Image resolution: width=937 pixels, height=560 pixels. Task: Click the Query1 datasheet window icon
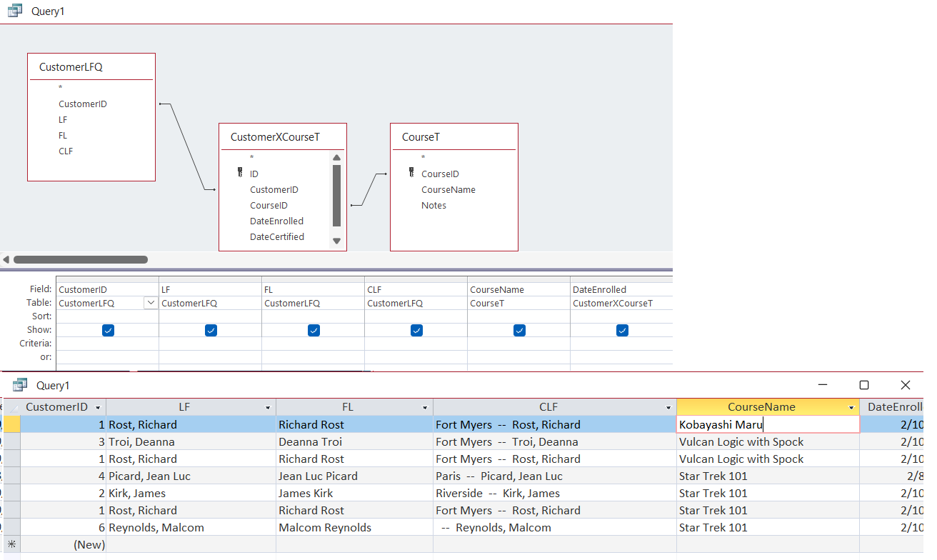[19, 385]
